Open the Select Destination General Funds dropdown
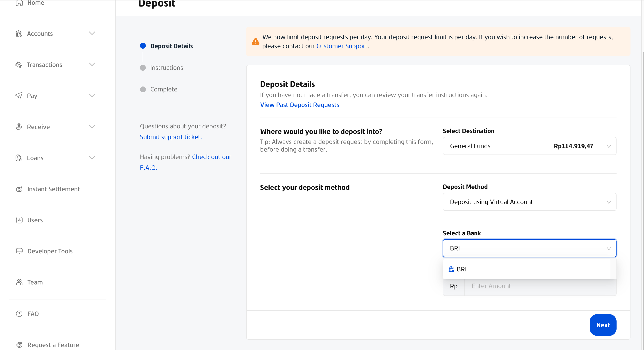644x350 pixels. click(529, 146)
